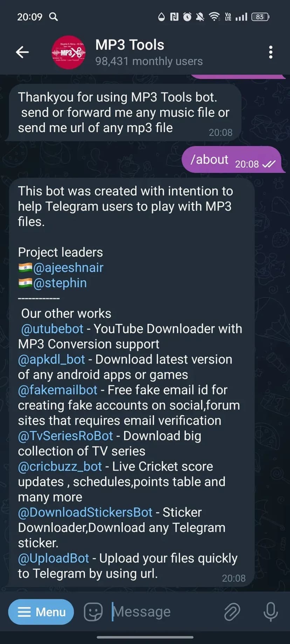Tap the sticker emoji icon
This screenshot has height=644, width=290.
coord(93,611)
